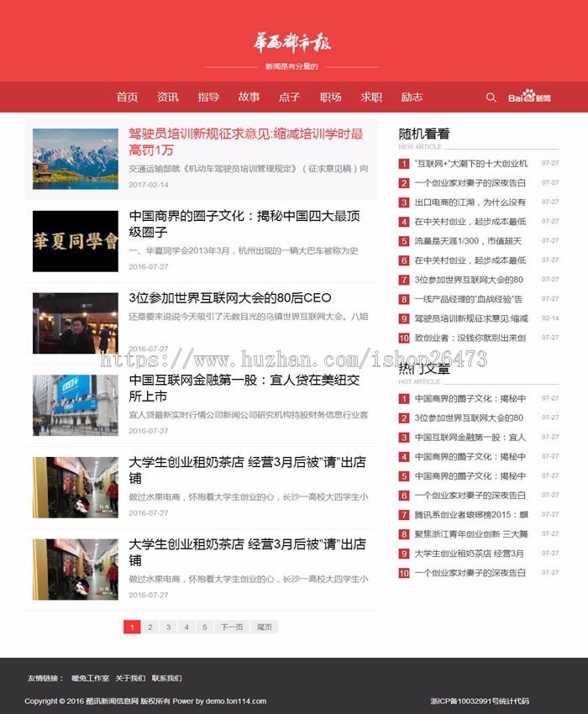The height and width of the screenshot is (714, 588).
Task: Open hot item 1 中国商界的圈子文化
Action: (470, 398)
